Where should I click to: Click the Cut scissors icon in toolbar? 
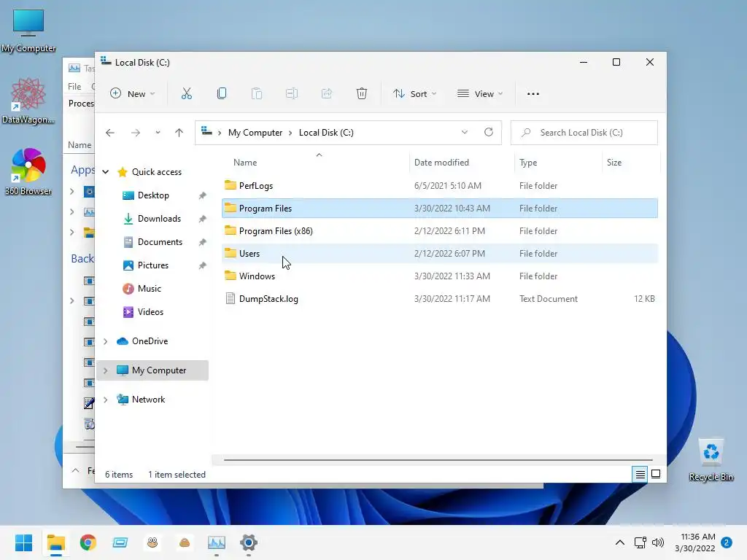(186, 94)
